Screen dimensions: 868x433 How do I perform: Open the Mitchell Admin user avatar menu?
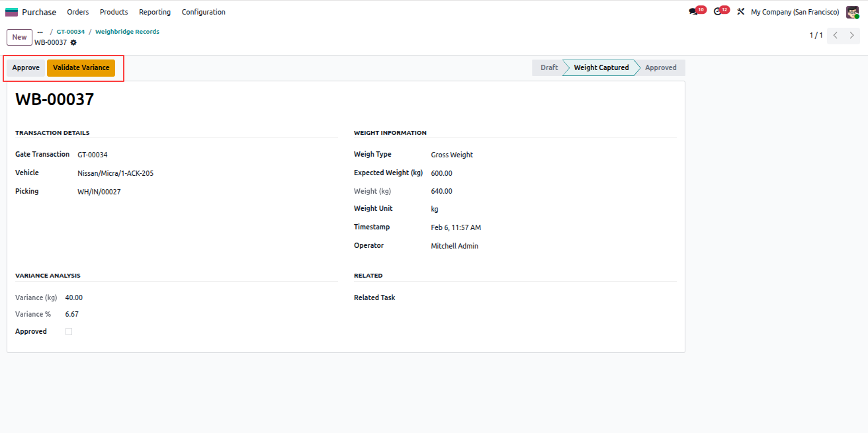tap(852, 12)
